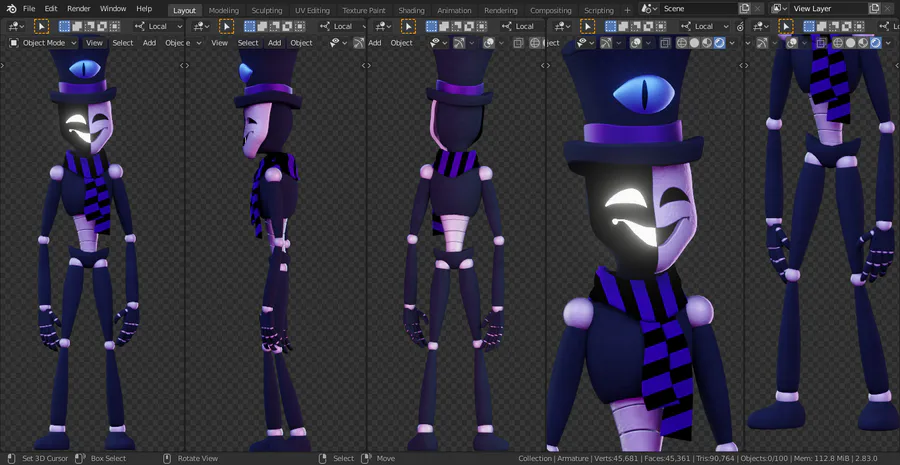This screenshot has height=465, width=900.
Task: Open shading options arrow in close-up viewport
Action: coord(732,42)
